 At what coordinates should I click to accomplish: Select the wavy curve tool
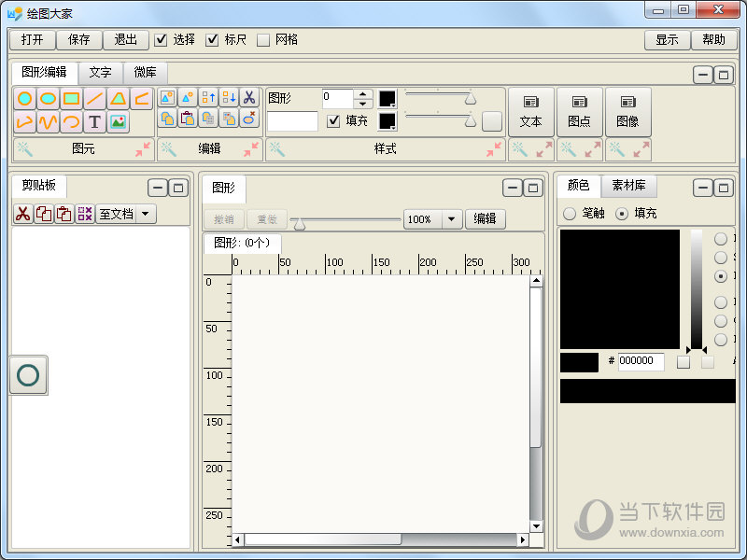pos(49,122)
